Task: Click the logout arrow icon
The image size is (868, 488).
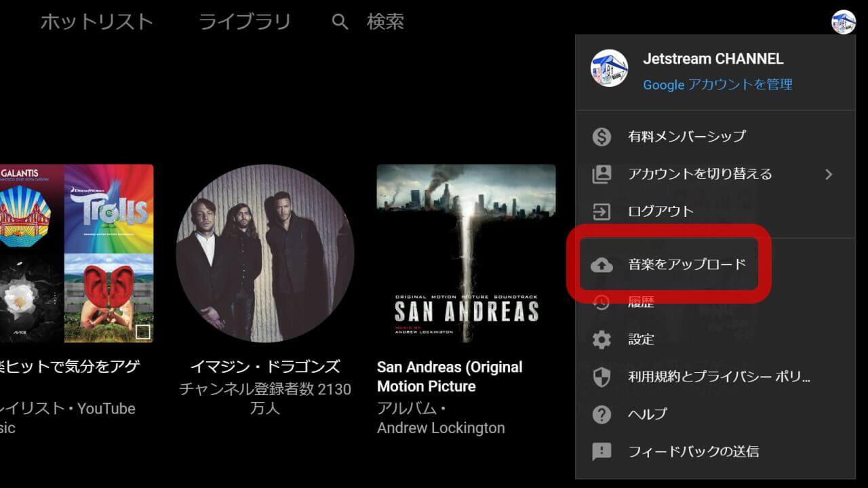Action: point(601,211)
